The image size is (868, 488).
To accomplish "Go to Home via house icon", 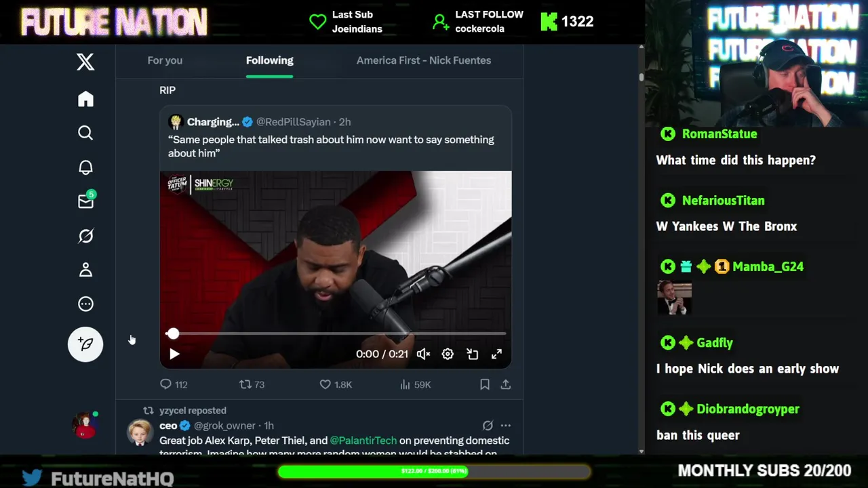I will click(x=85, y=99).
